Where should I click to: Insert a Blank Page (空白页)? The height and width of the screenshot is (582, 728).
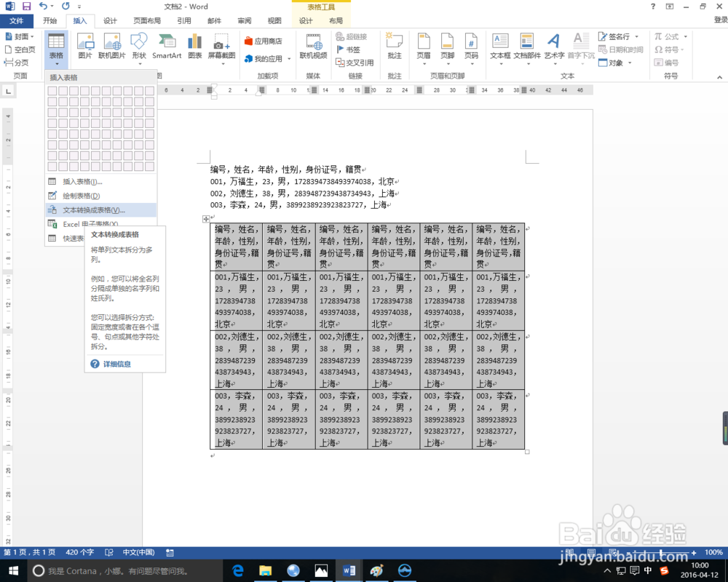pos(20,49)
